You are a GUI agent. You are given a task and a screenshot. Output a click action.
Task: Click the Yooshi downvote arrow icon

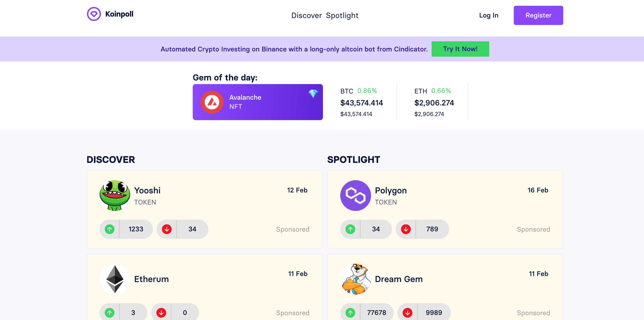(167, 229)
